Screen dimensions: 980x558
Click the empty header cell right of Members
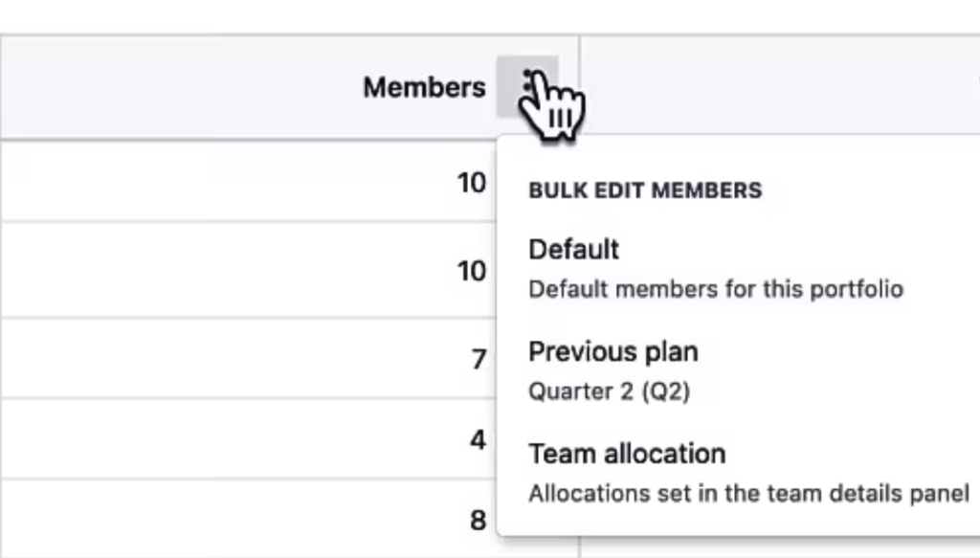780,85
